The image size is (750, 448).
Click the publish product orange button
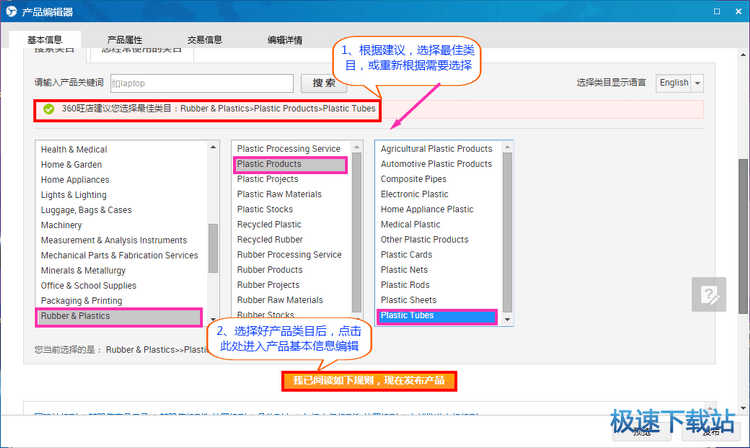pos(369,381)
